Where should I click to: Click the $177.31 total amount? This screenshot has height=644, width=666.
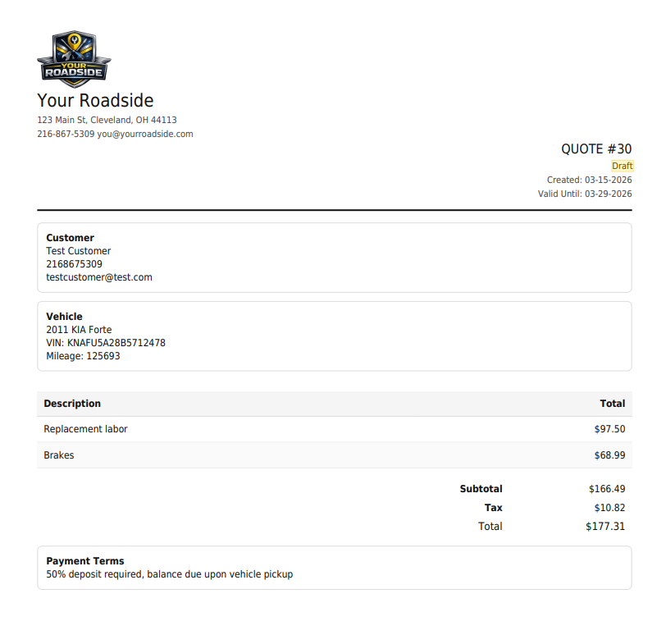point(605,527)
